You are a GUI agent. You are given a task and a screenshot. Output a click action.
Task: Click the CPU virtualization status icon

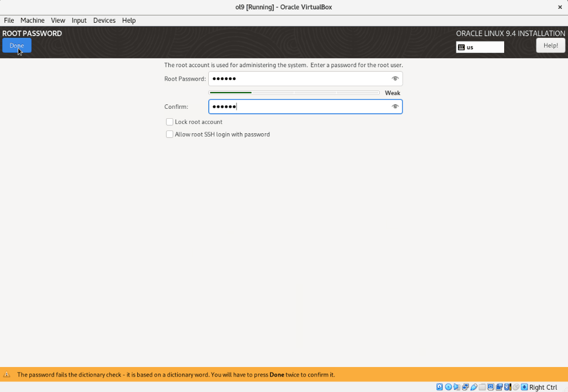coord(507,387)
